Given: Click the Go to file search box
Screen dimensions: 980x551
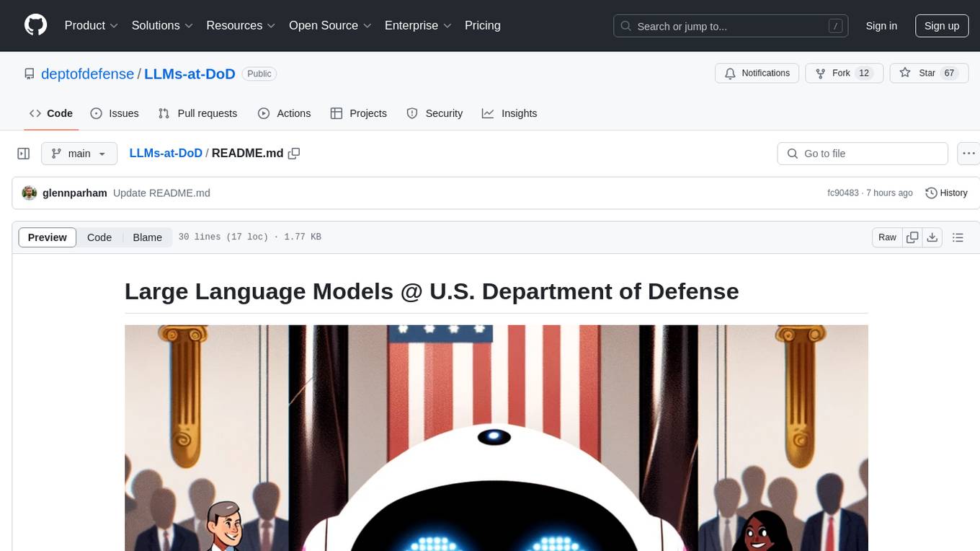Looking at the screenshot, I should [863, 154].
